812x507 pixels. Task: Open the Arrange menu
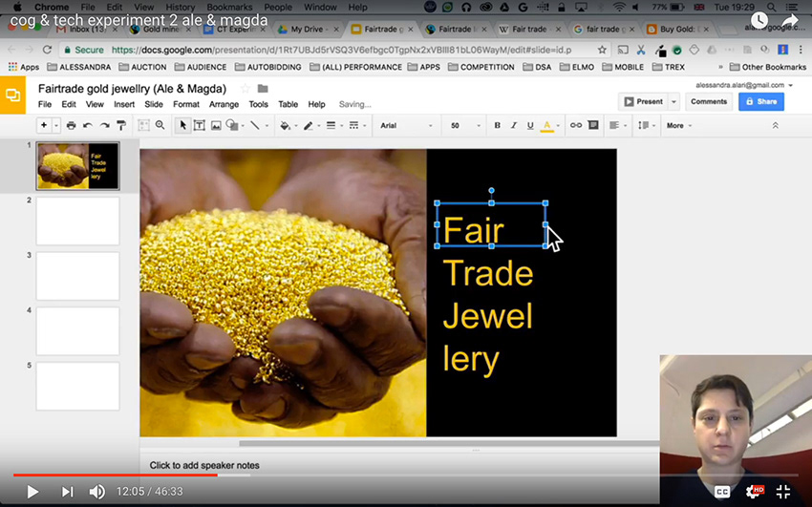coord(224,104)
